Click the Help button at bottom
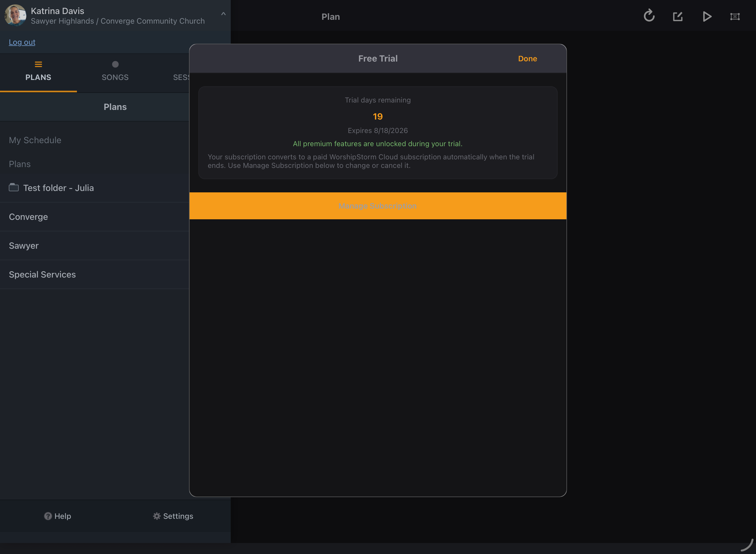Image resolution: width=756 pixels, height=554 pixels. 57,516
